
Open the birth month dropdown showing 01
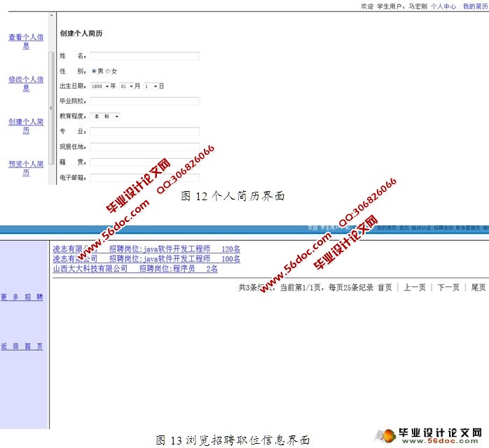[x=127, y=86]
